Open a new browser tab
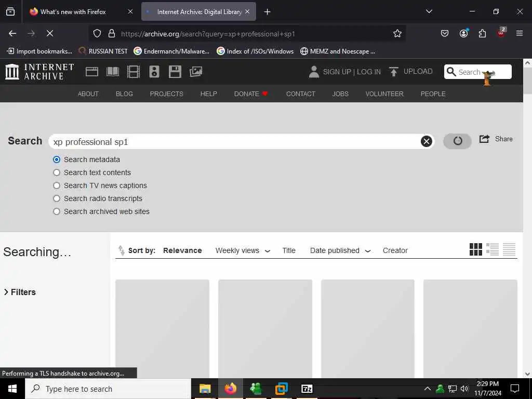The image size is (532, 399). click(267, 11)
